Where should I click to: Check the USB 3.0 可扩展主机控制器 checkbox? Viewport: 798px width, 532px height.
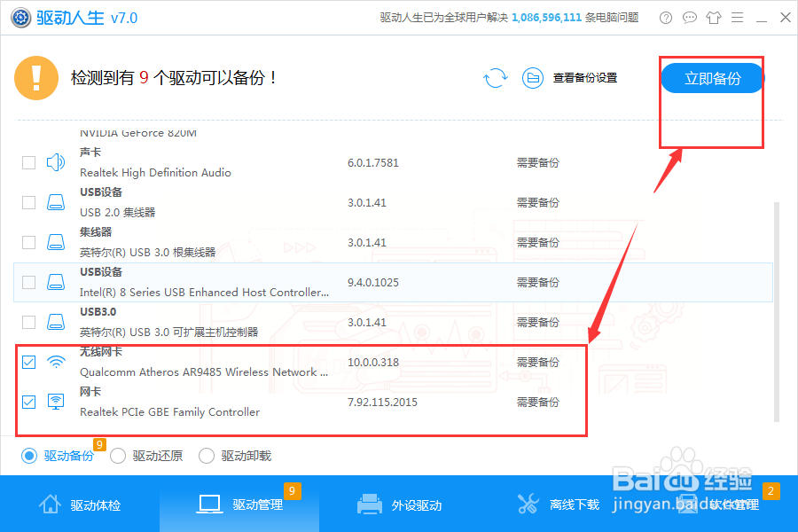pos(29,322)
